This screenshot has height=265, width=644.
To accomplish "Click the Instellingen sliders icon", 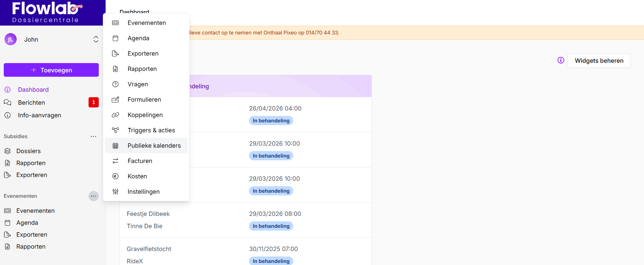I will click(115, 192).
